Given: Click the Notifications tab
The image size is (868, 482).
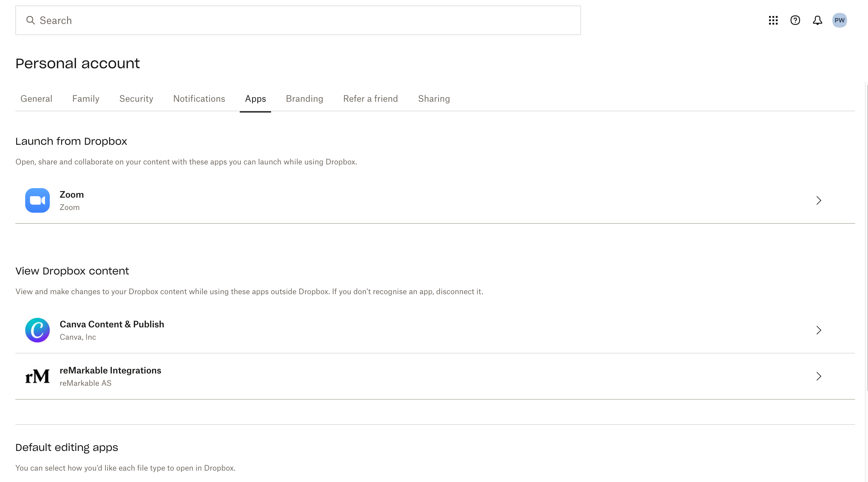Looking at the screenshot, I should coord(199,99).
